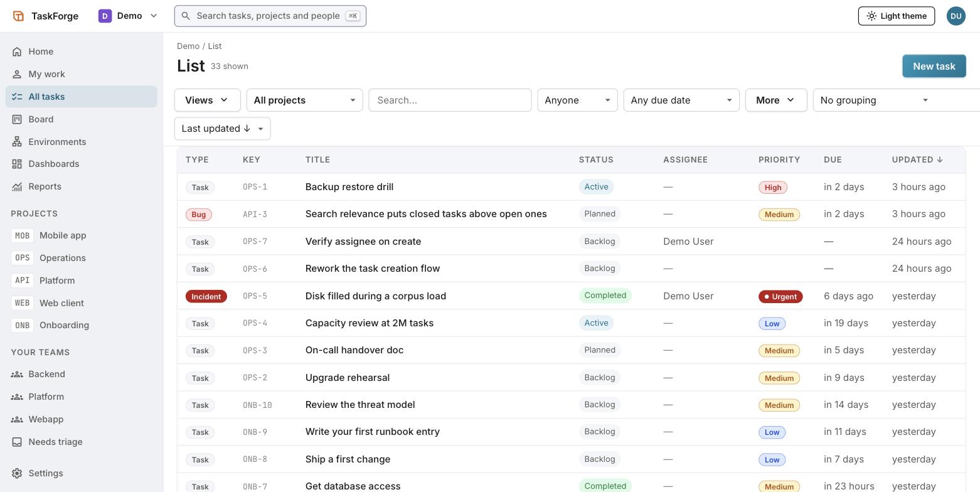Image resolution: width=980 pixels, height=492 pixels.
Task: Click the Backend team icon
Action: click(17, 374)
